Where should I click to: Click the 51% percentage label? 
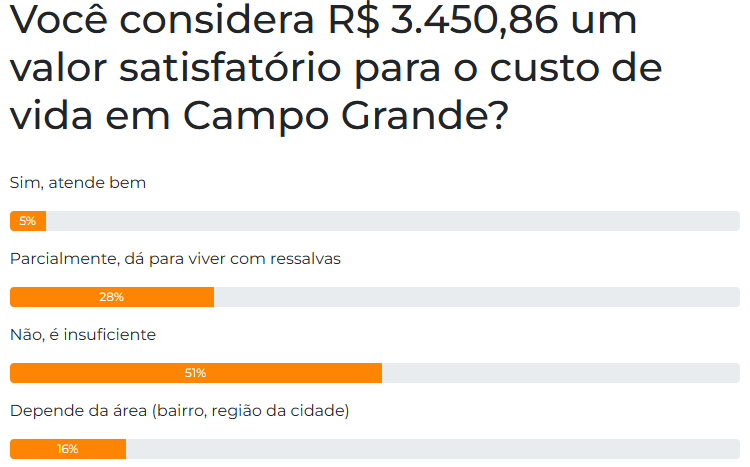pos(195,373)
